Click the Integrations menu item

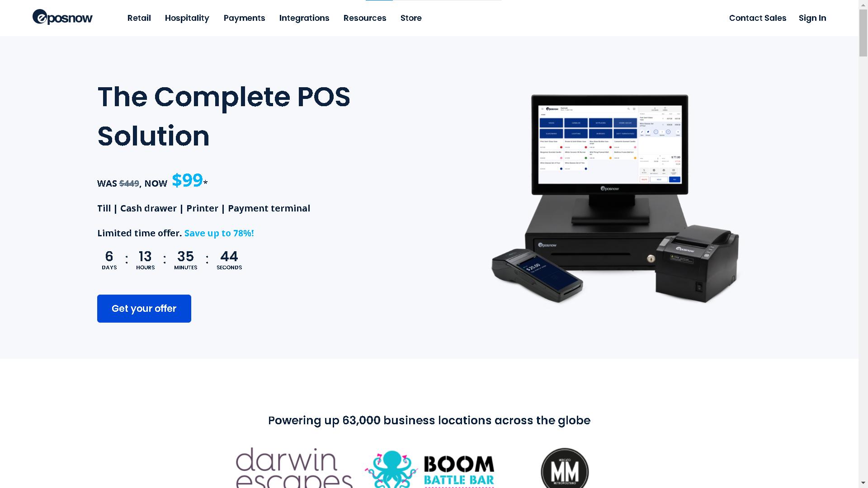304,18
